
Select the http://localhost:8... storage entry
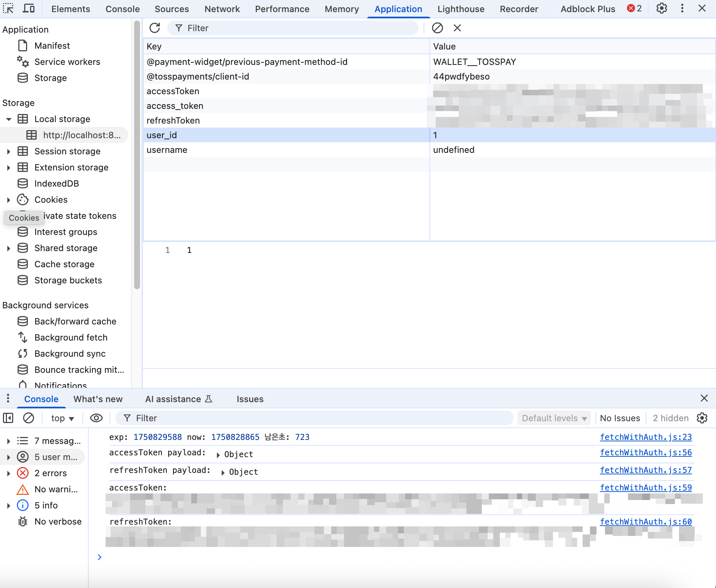pos(82,135)
